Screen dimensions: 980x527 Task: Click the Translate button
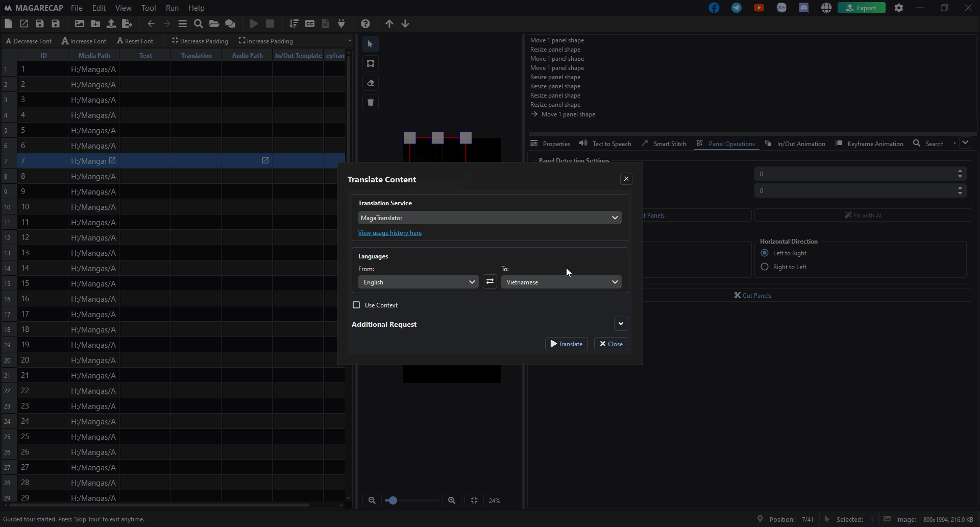click(x=567, y=344)
